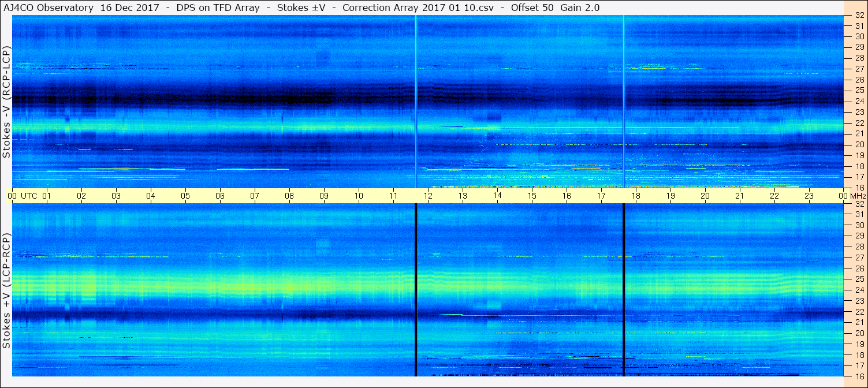Select the 11 hour mark on time axis
868x388 pixels.
click(393, 196)
